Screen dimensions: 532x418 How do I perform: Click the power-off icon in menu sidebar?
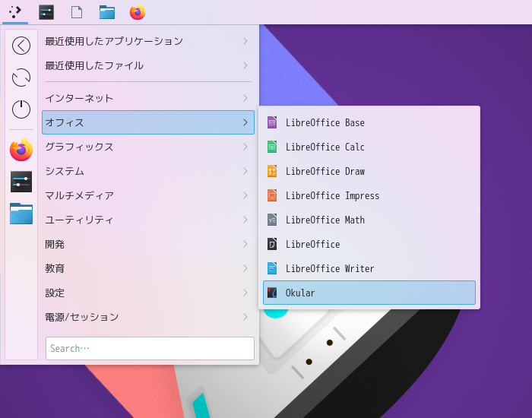[21, 109]
